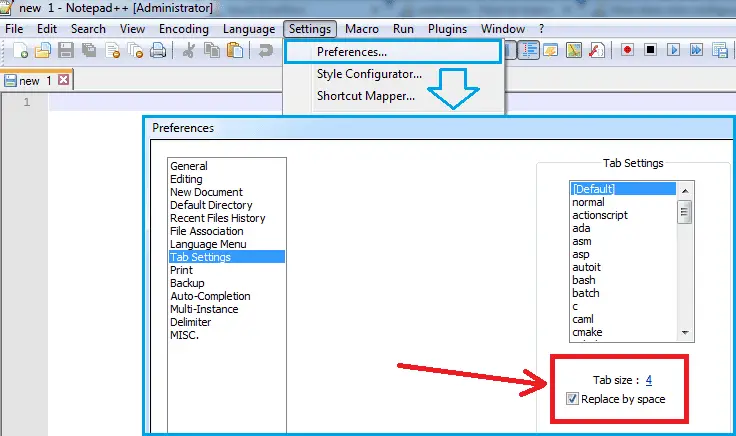Open the Run menu

click(x=403, y=29)
